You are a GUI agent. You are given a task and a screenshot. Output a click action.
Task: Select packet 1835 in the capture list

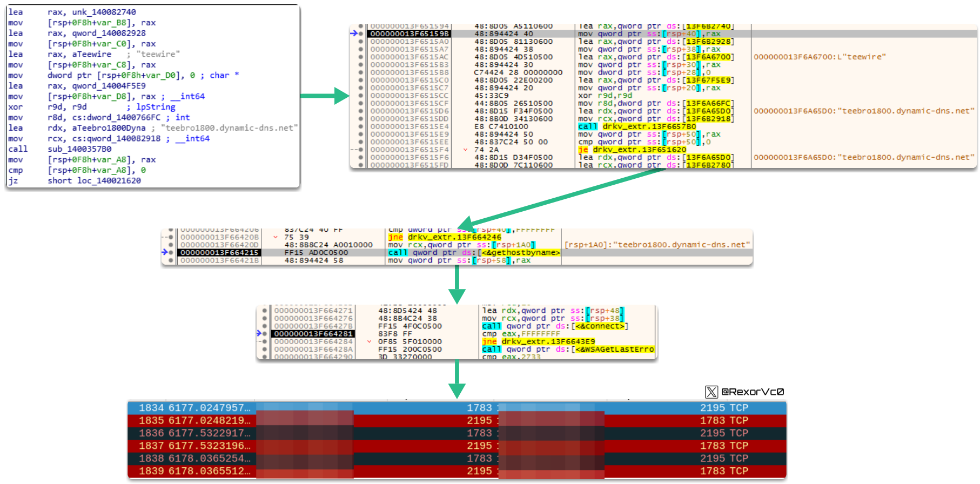457,421
